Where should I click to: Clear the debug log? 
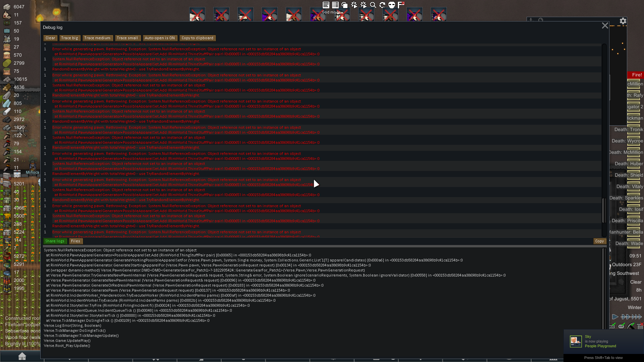[x=50, y=38]
